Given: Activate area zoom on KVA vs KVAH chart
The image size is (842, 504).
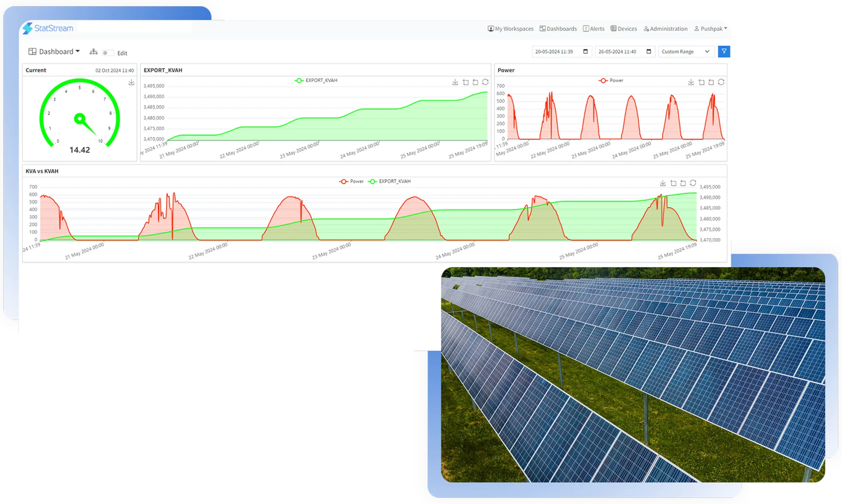Looking at the screenshot, I should pos(673,183).
